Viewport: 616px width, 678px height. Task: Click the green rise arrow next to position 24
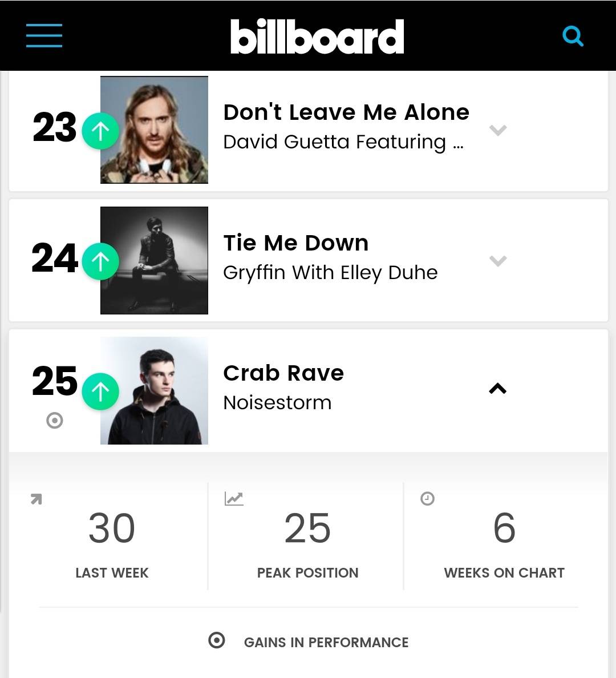click(x=100, y=261)
